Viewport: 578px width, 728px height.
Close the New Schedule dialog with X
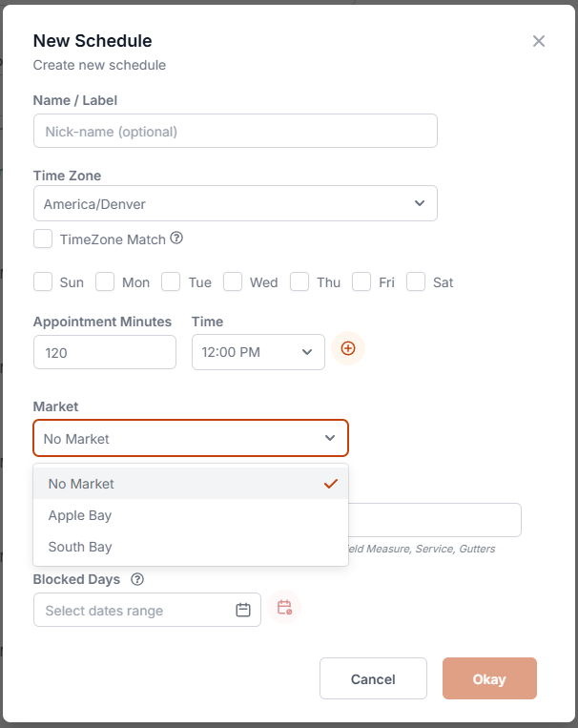click(539, 41)
